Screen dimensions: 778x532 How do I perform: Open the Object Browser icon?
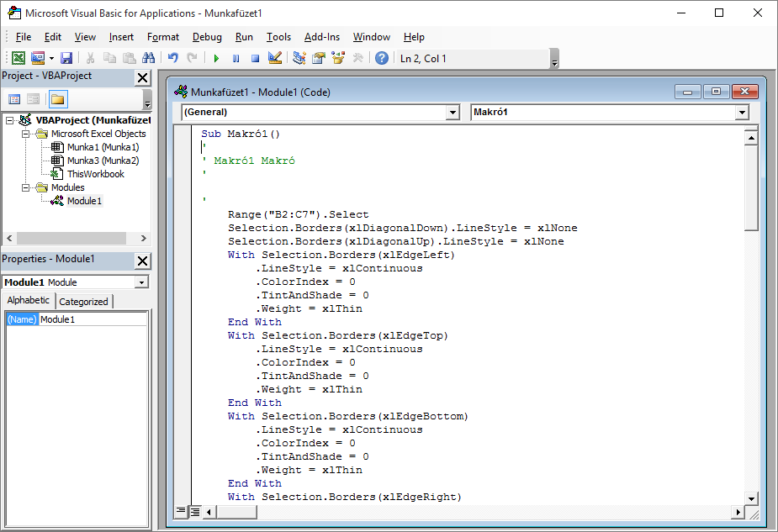click(x=338, y=58)
